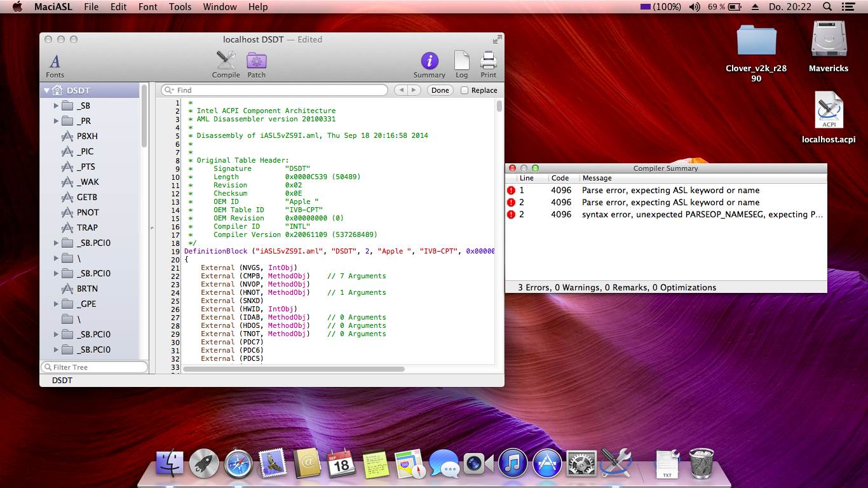Open the Font menu
The image size is (868, 488).
coord(147,7)
